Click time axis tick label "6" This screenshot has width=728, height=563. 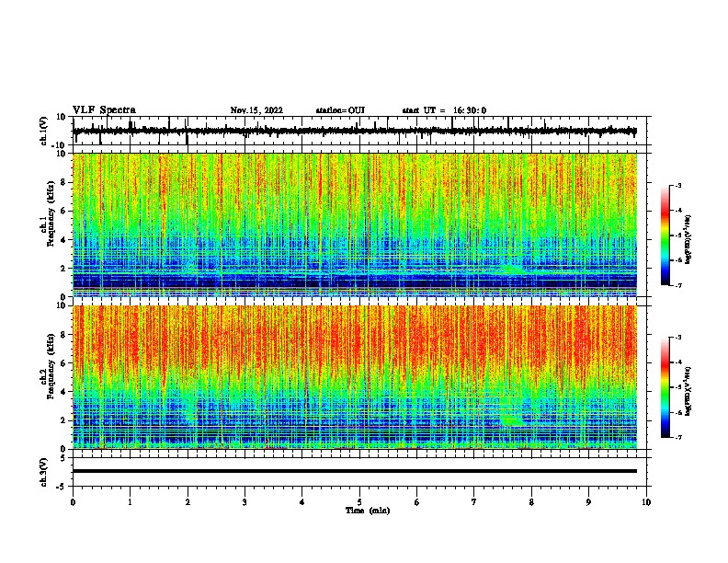click(417, 501)
